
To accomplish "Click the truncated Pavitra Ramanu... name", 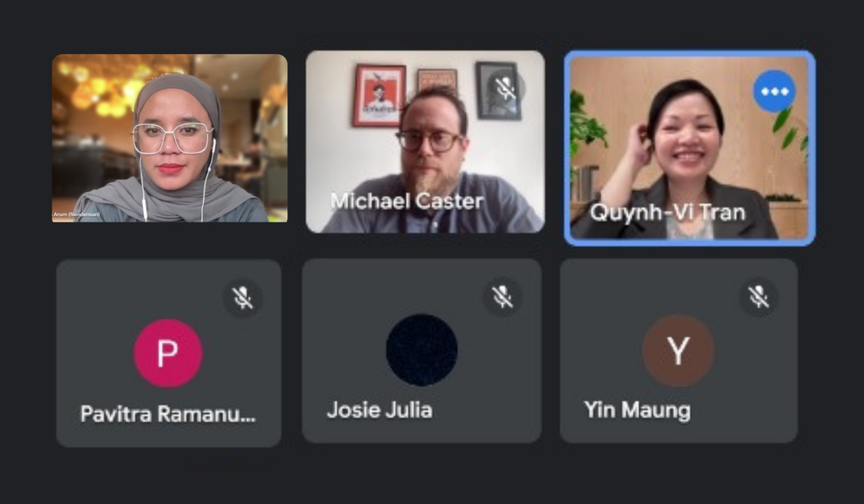I will click(168, 415).
